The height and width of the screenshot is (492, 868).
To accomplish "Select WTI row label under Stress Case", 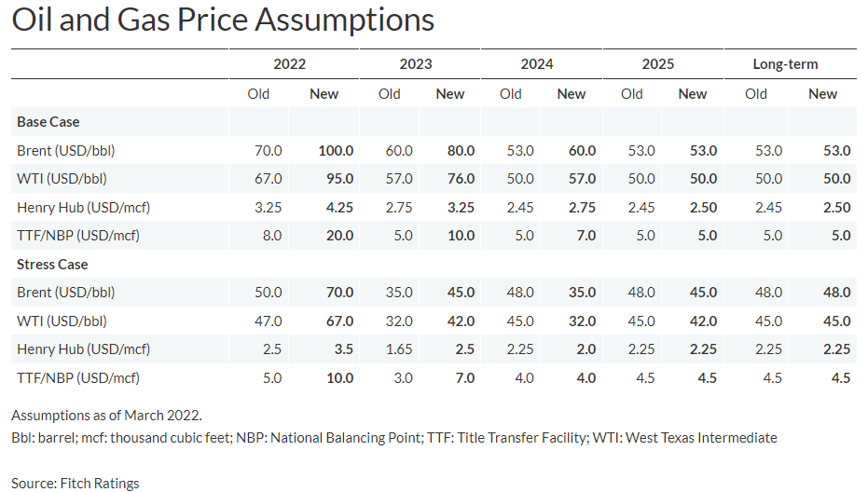I will pyautogui.click(x=62, y=321).
